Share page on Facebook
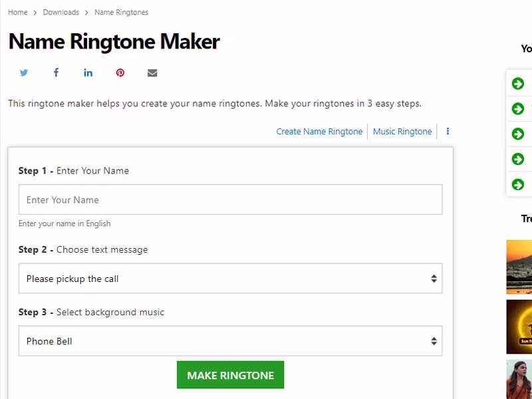Screen dimensions: 532x399 [56, 72]
